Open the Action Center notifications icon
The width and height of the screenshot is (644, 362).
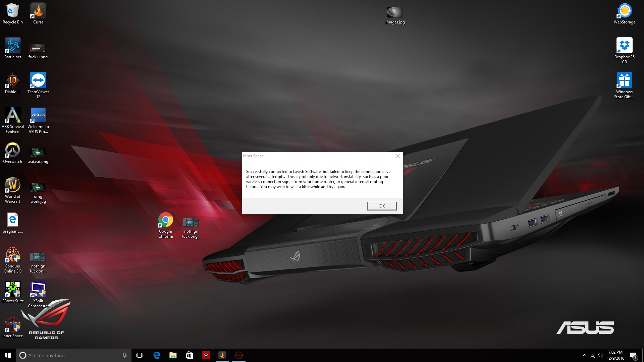pyautogui.click(x=633, y=355)
